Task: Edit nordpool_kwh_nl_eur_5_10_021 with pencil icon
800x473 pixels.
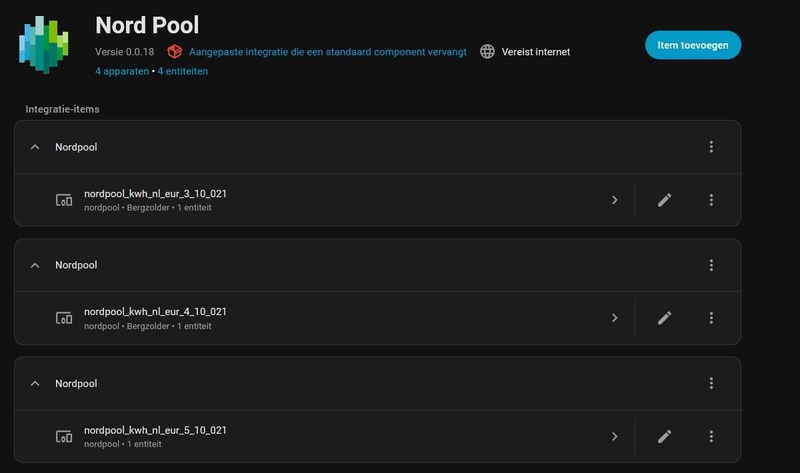Action: tap(664, 436)
